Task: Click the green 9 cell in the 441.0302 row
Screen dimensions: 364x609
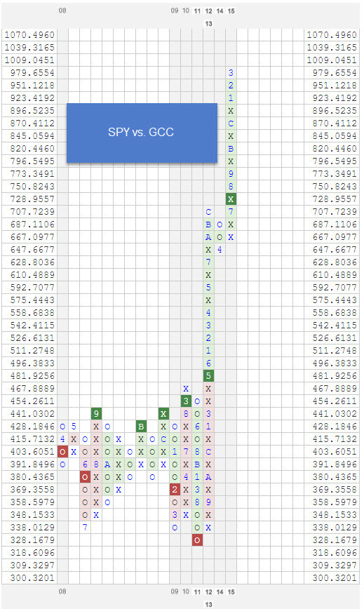Action: 96,414
